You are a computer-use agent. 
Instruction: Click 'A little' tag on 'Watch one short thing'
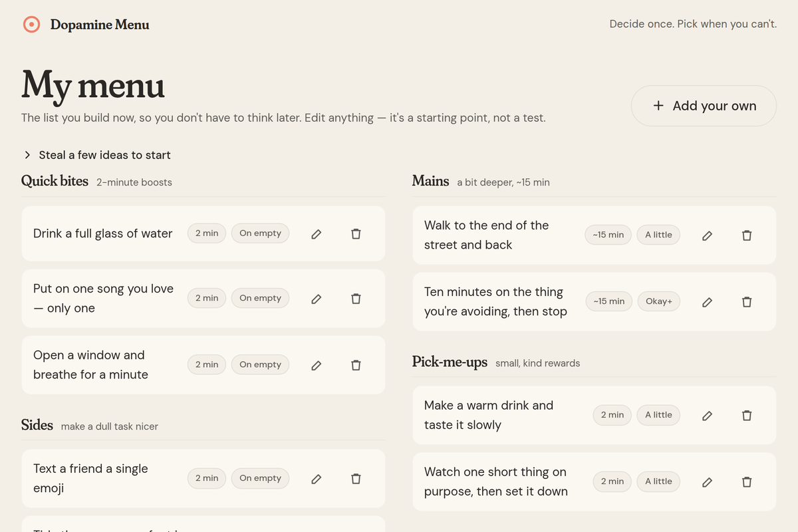point(658,481)
